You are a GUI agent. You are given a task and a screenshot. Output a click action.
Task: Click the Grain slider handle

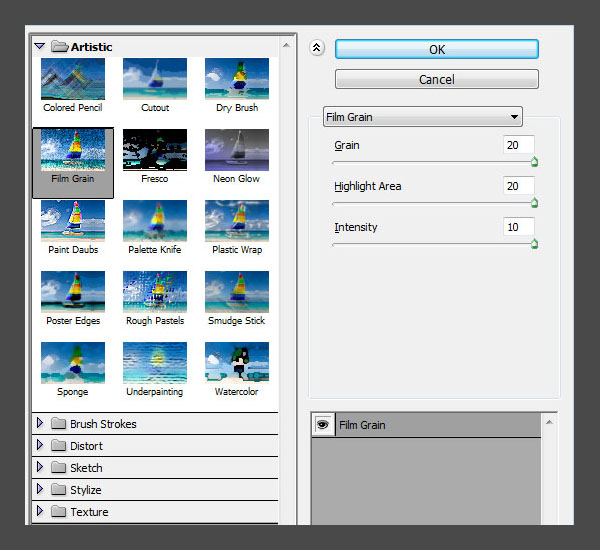click(535, 162)
